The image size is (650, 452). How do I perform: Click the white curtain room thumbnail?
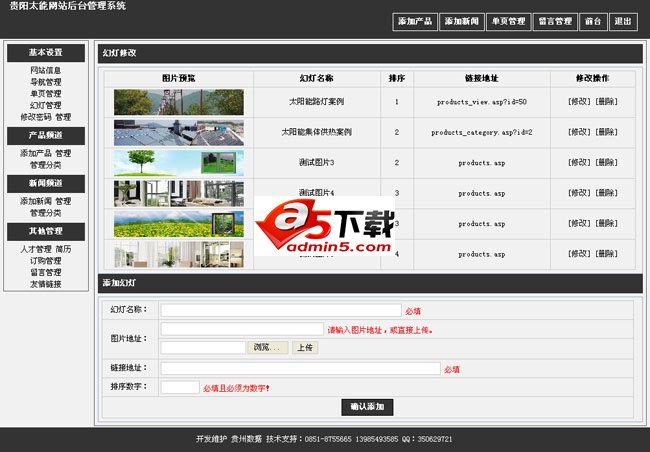[179, 254]
